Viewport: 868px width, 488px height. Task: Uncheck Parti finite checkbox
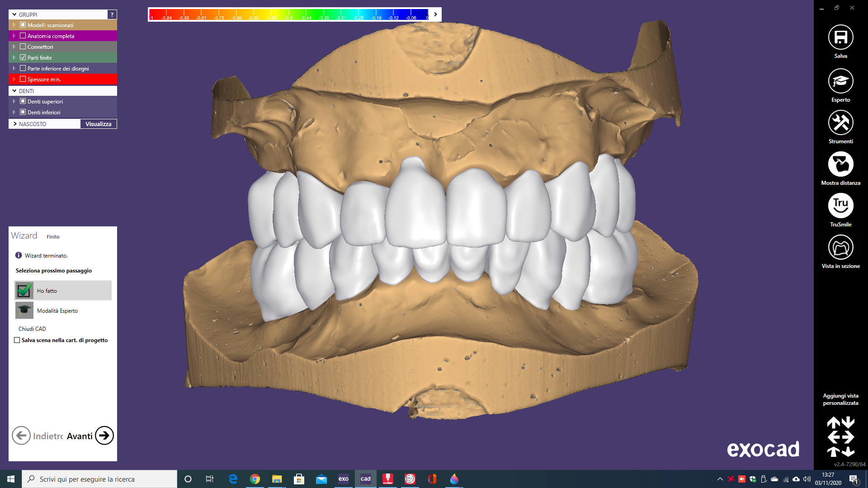[x=23, y=57]
